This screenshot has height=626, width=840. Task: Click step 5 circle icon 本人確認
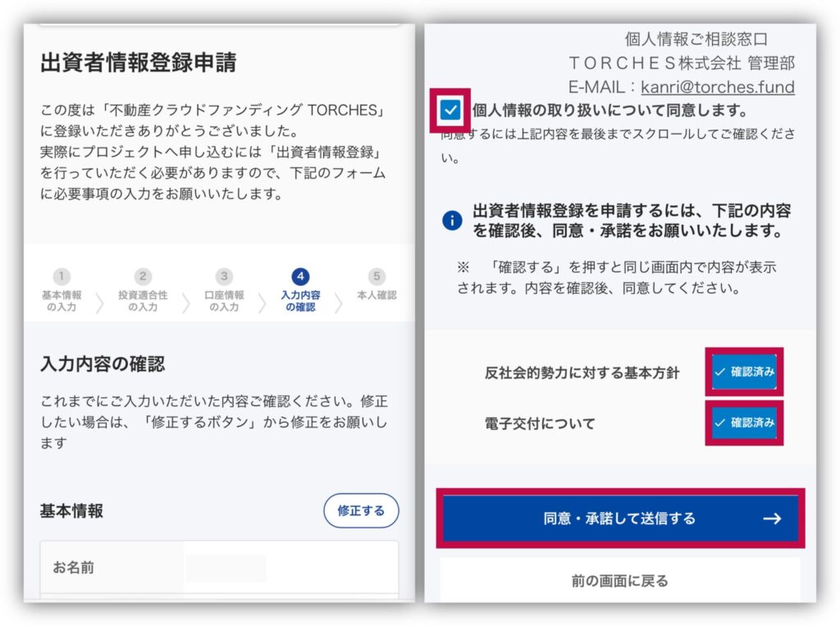[x=377, y=276]
